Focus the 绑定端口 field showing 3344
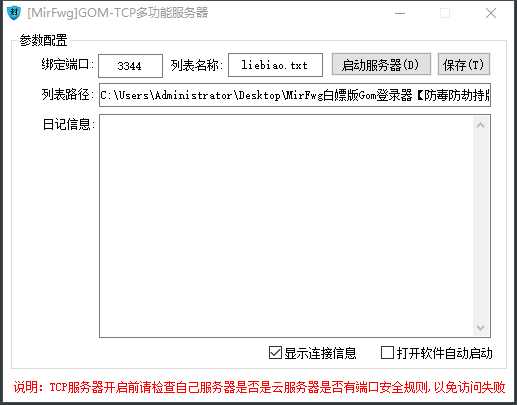The height and width of the screenshot is (405, 517). point(130,66)
